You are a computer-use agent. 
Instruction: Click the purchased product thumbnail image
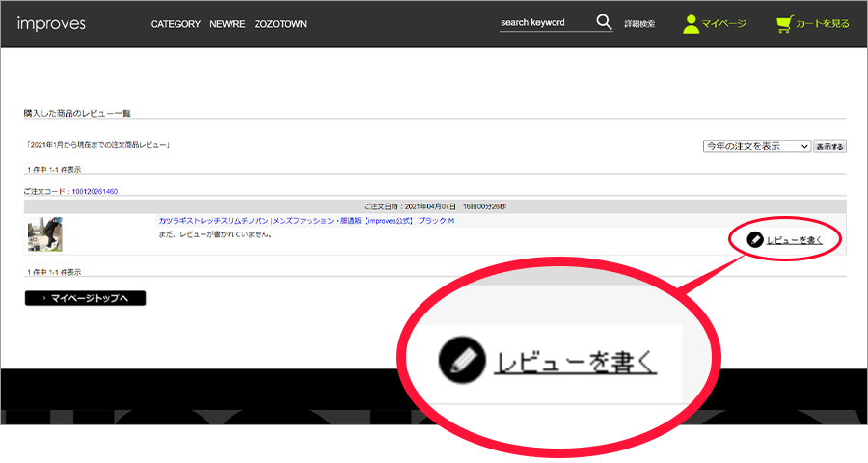coord(45,234)
